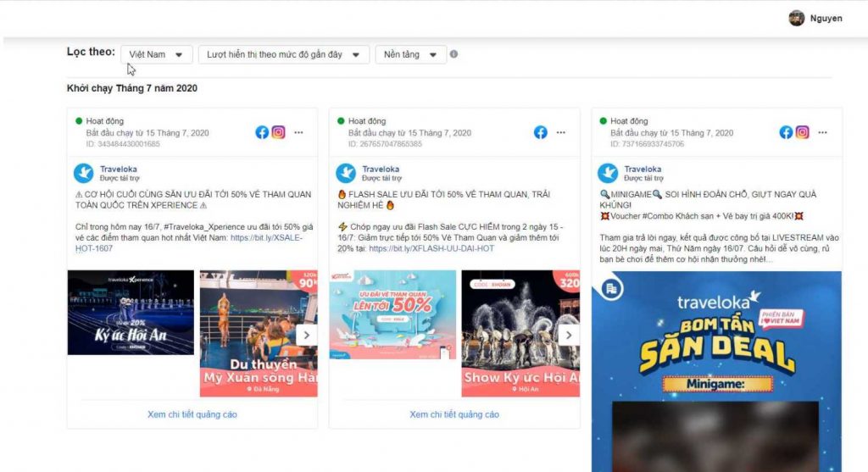Click the 'Lọc theo:' filter label
The width and height of the screenshot is (868, 472).
[91, 52]
